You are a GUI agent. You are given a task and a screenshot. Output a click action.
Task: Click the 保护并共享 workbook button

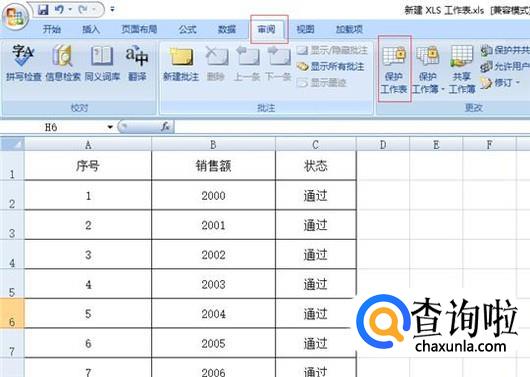click(505, 50)
